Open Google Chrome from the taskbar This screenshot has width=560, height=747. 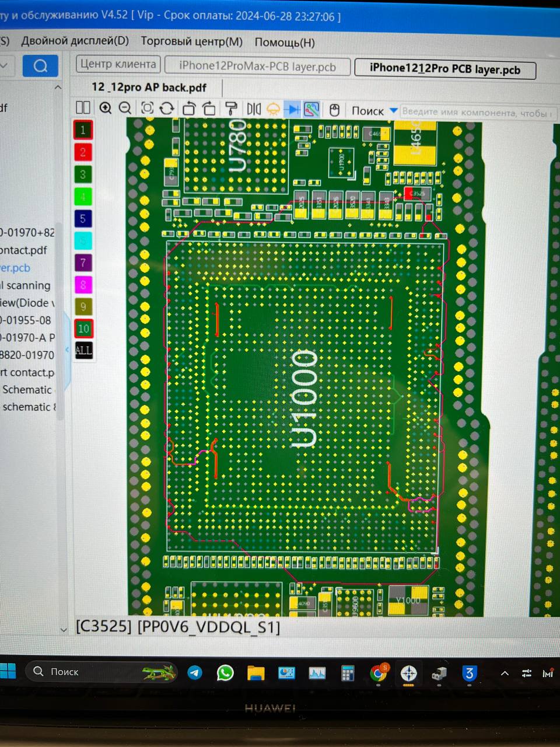point(379,673)
